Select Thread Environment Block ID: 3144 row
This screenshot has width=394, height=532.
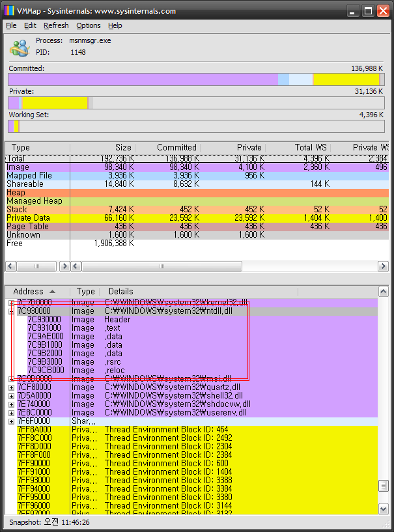[197, 506]
